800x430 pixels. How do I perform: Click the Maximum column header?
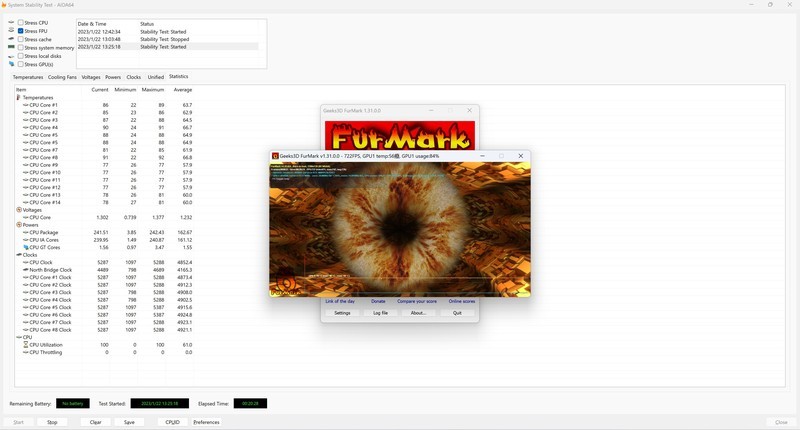pos(153,90)
